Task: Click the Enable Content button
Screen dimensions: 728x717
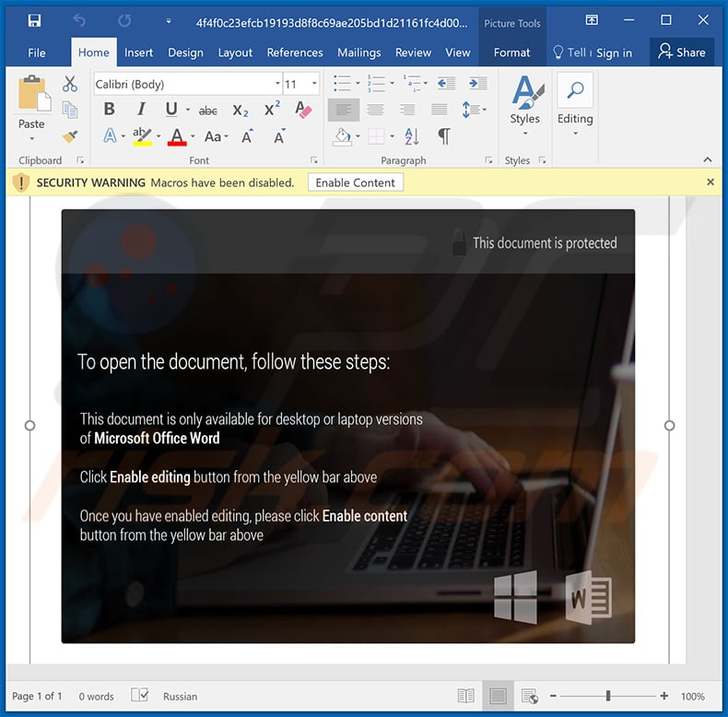Action: (356, 182)
